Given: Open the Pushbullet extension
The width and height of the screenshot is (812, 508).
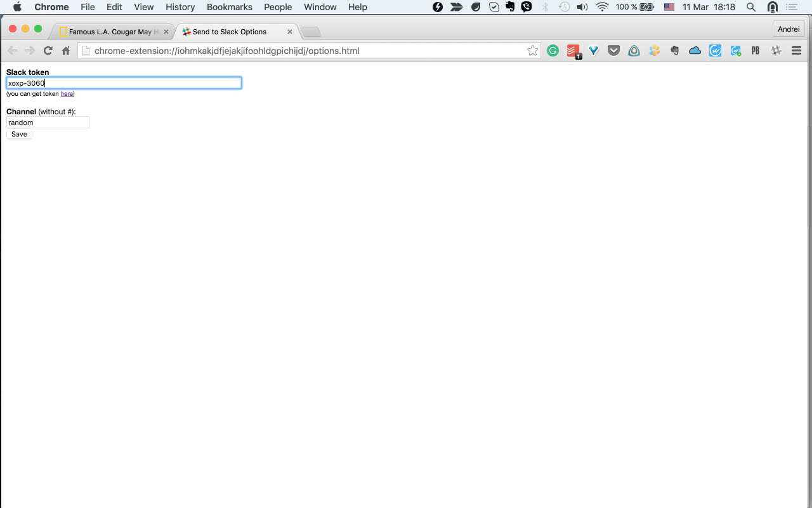Looking at the screenshot, I should coord(755,50).
